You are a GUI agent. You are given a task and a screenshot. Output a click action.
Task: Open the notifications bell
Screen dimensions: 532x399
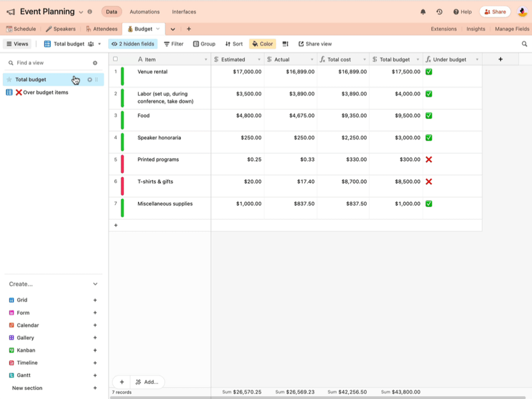(423, 12)
